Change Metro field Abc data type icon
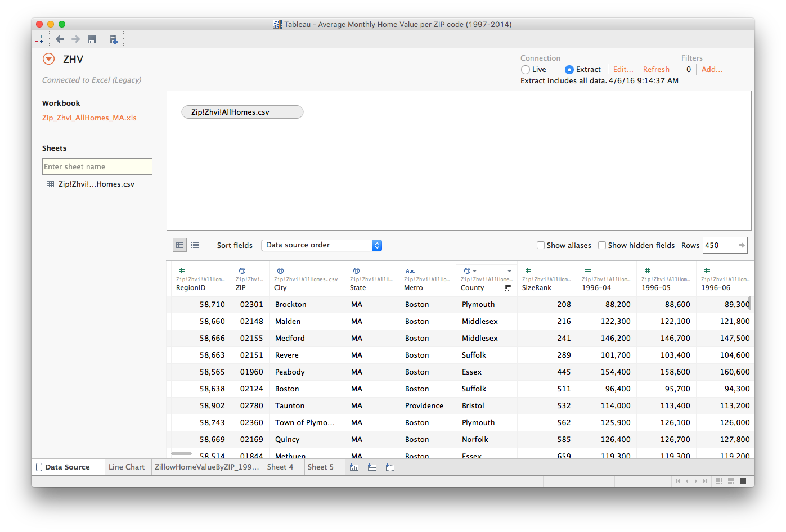The height and width of the screenshot is (532, 786). click(411, 270)
